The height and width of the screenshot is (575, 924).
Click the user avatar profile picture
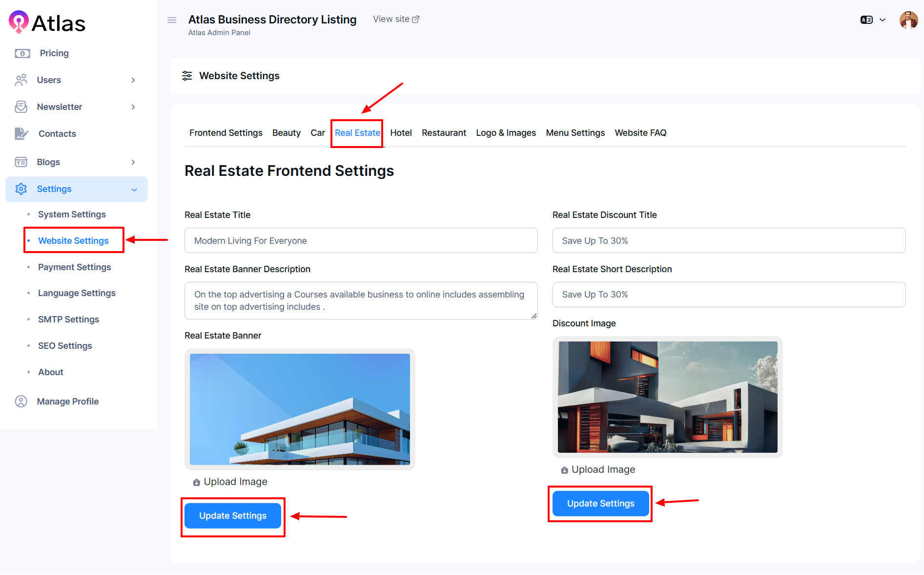[x=908, y=21]
